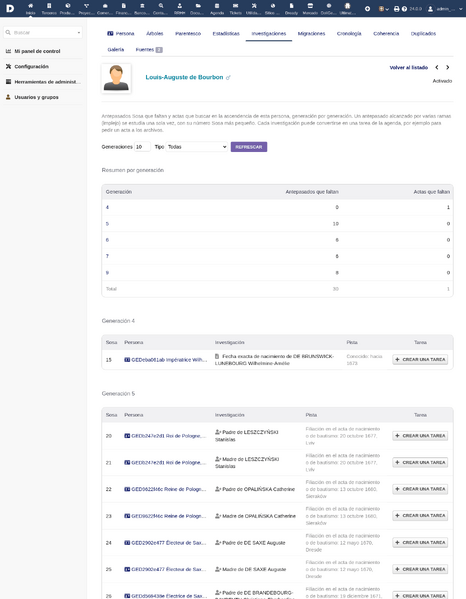
Task: Click the Generaciones input field
Action: (x=142, y=147)
